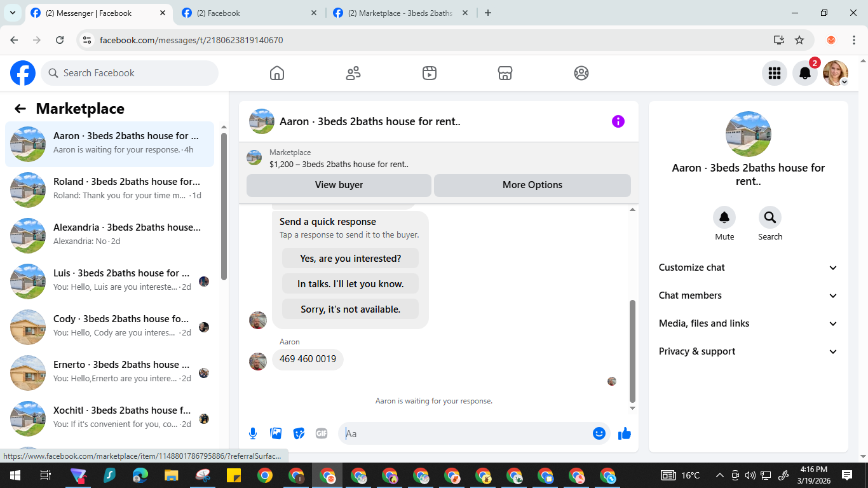868x488 pixels.
Task: Open the Home feed icon
Action: tap(277, 73)
